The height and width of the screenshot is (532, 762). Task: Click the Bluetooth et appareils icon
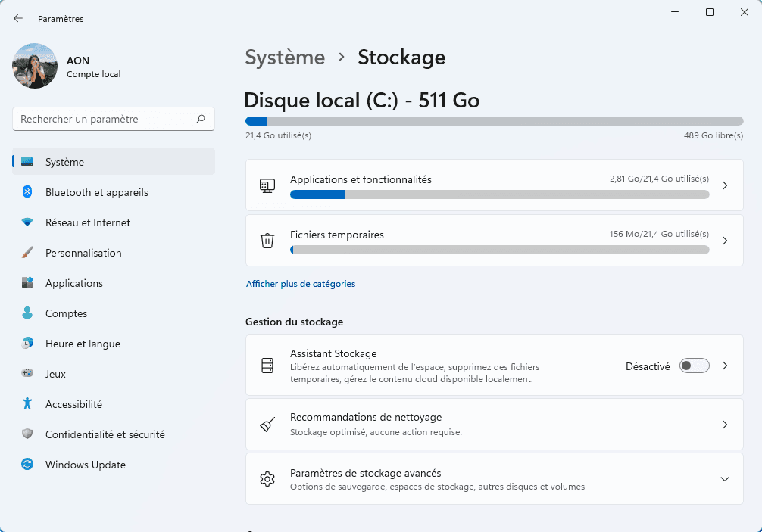point(27,192)
